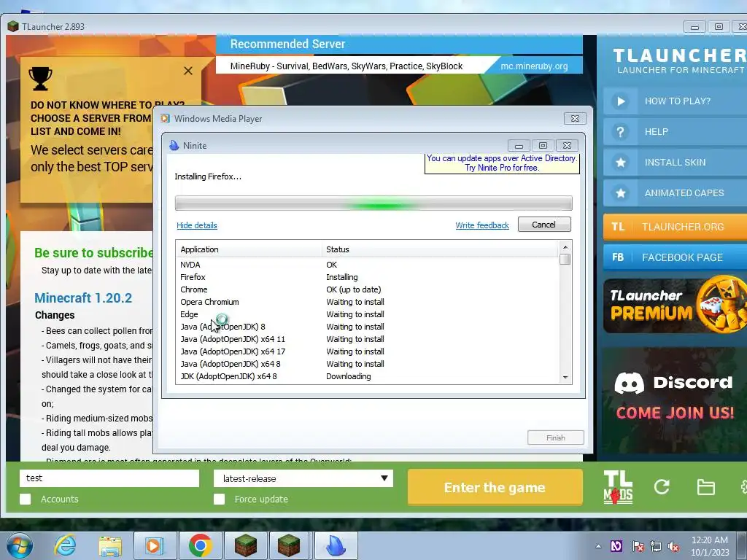Viewport: 747px width, 560px height.
Task: Select the JDK (AdoptOpenJDK) x64 8 row
Action: point(368,376)
